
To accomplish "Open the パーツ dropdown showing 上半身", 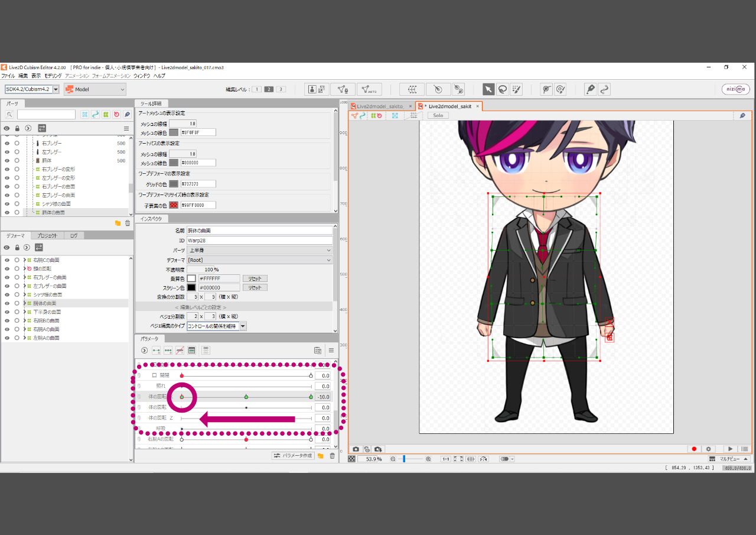I will click(260, 250).
